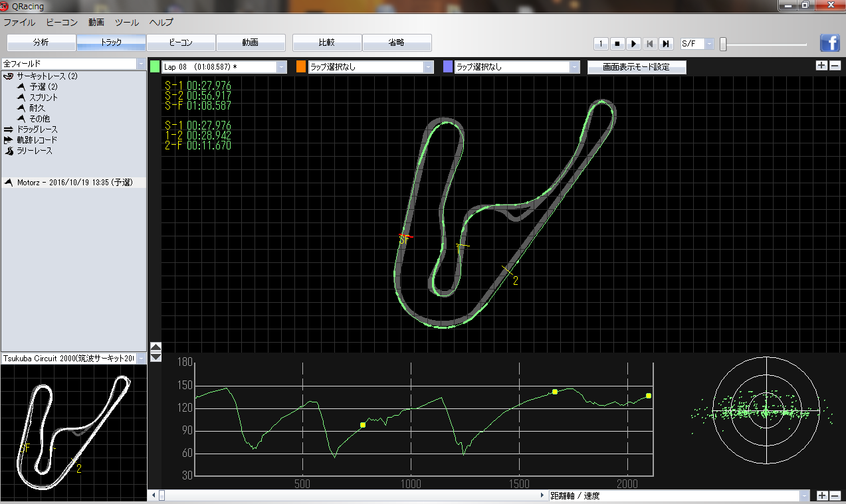Click the icon beside 耐久

point(21,108)
